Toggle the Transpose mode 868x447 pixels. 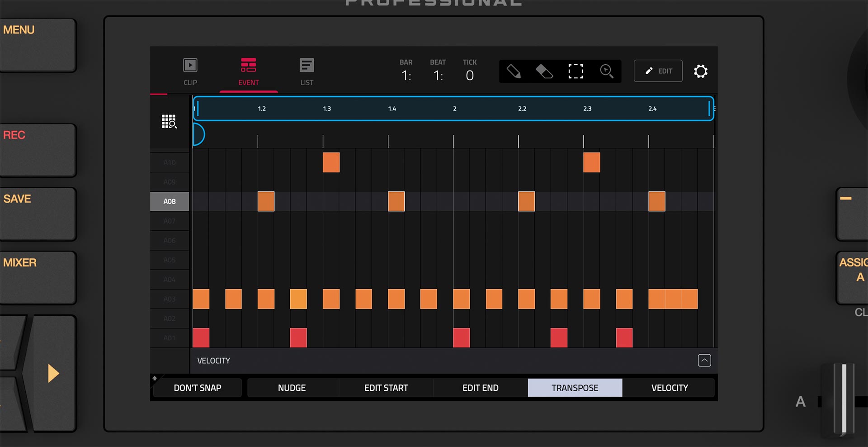575,388
